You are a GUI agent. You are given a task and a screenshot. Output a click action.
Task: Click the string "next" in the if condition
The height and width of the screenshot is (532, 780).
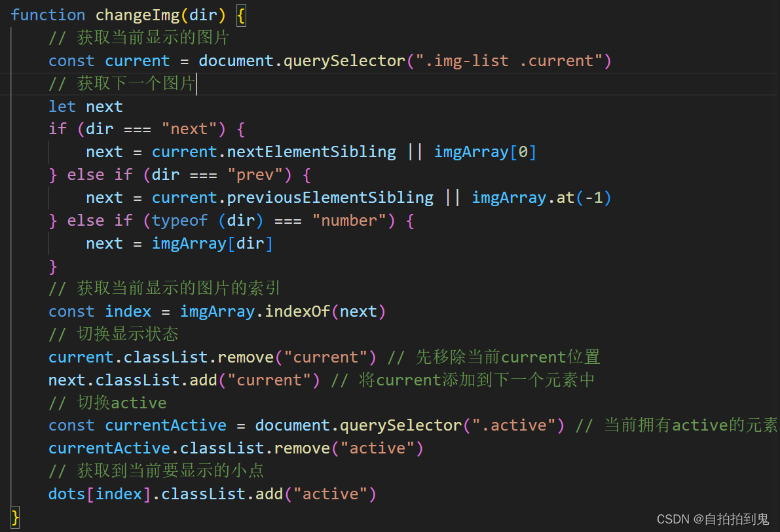191,128
